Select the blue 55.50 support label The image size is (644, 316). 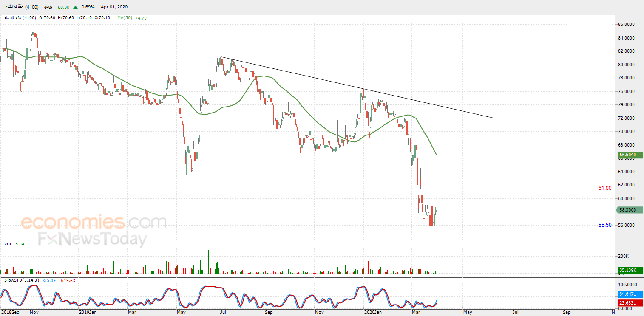605,225
